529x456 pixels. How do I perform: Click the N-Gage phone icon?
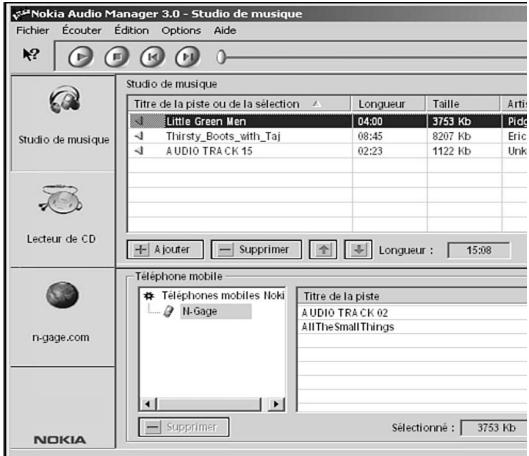pos(169,311)
